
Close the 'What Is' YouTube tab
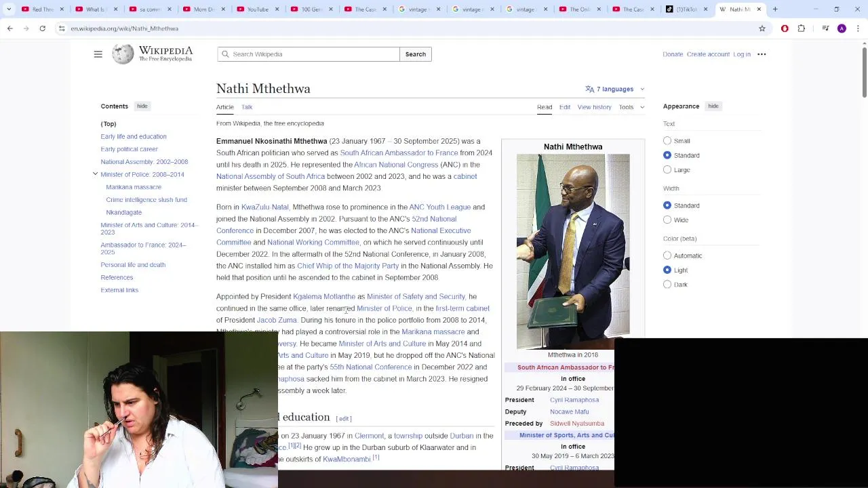[x=115, y=9]
